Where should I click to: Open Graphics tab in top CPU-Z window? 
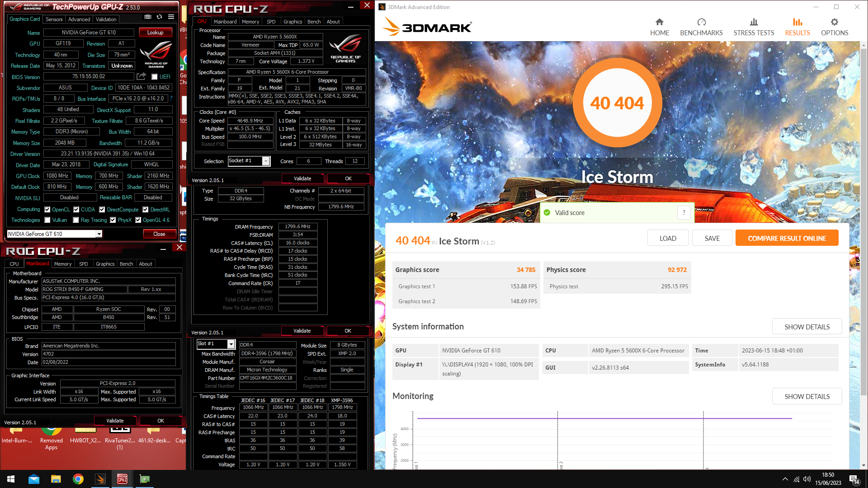(292, 22)
